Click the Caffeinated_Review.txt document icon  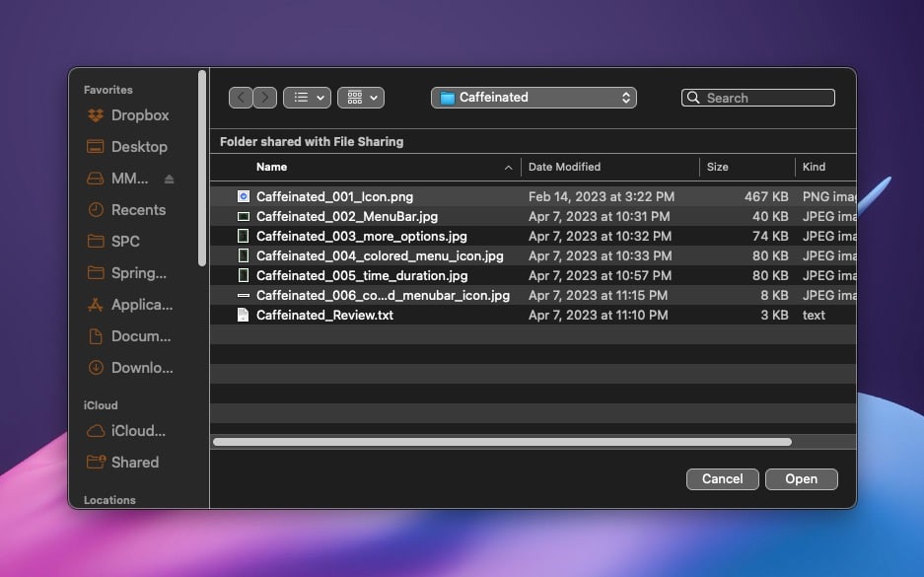point(243,315)
